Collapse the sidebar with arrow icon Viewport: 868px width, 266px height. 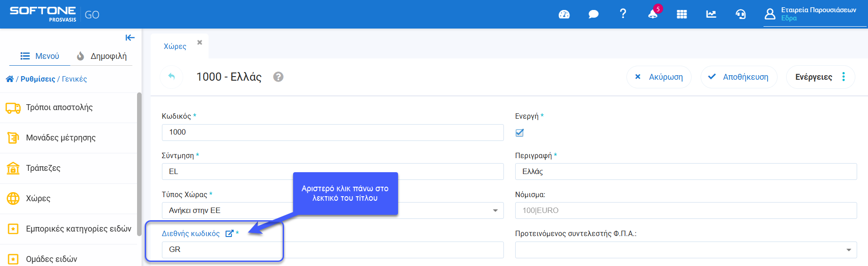click(130, 38)
